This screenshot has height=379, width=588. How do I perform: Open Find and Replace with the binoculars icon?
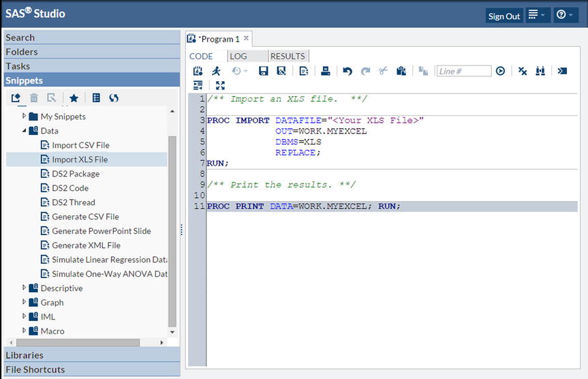(540, 71)
